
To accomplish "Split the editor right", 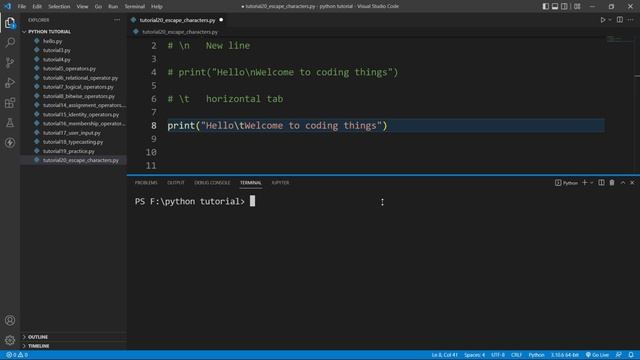I will click(x=620, y=20).
